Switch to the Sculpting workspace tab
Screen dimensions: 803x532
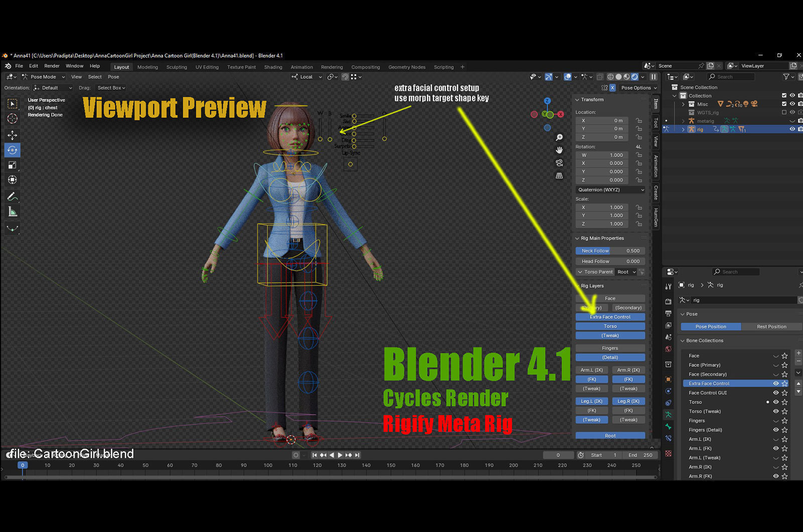click(x=177, y=67)
